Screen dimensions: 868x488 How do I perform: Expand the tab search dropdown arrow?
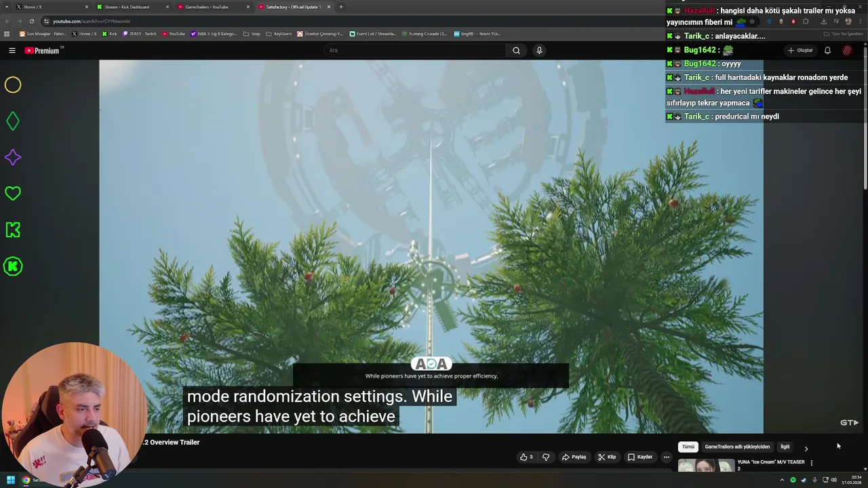click(5, 7)
